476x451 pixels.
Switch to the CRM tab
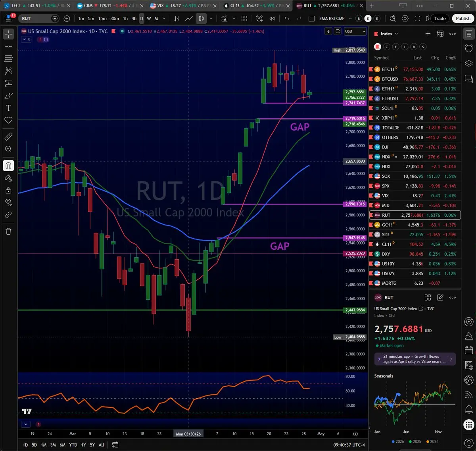point(110,6)
